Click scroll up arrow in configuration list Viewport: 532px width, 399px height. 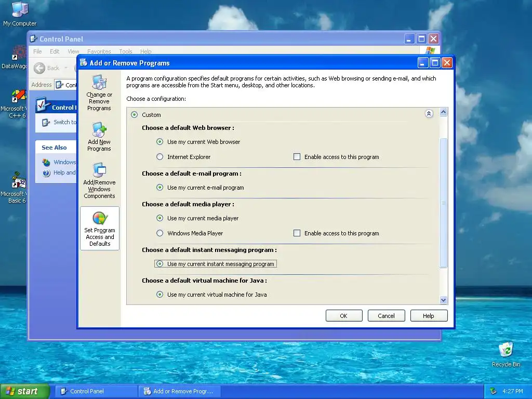(444, 112)
